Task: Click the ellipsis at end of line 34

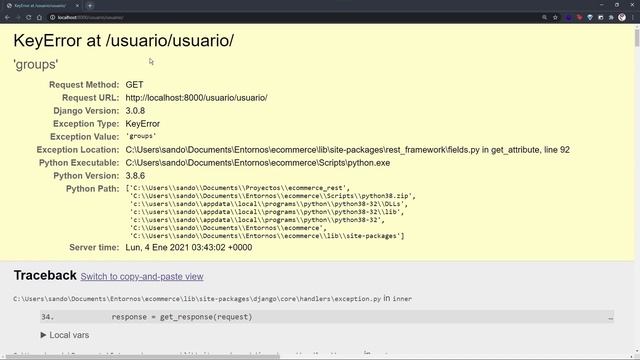Action: (x=610, y=318)
